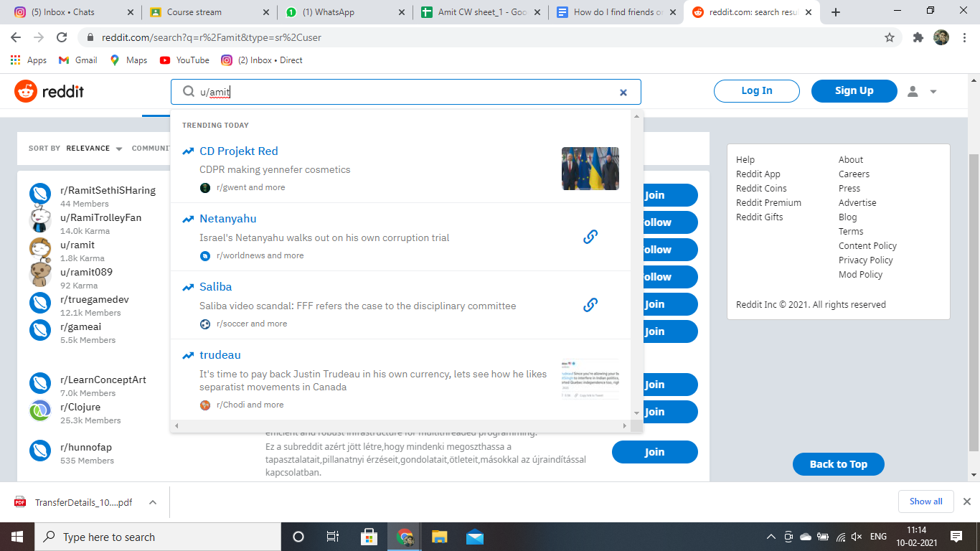The width and height of the screenshot is (980, 551).
Task: Click the u/ramit089 user avatar
Action: coord(39,275)
